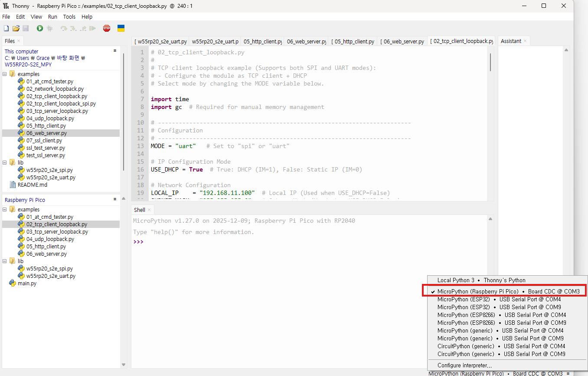Close the Shell panel tab
Image resolution: width=588 pixels, height=376 pixels.
[149, 210]
